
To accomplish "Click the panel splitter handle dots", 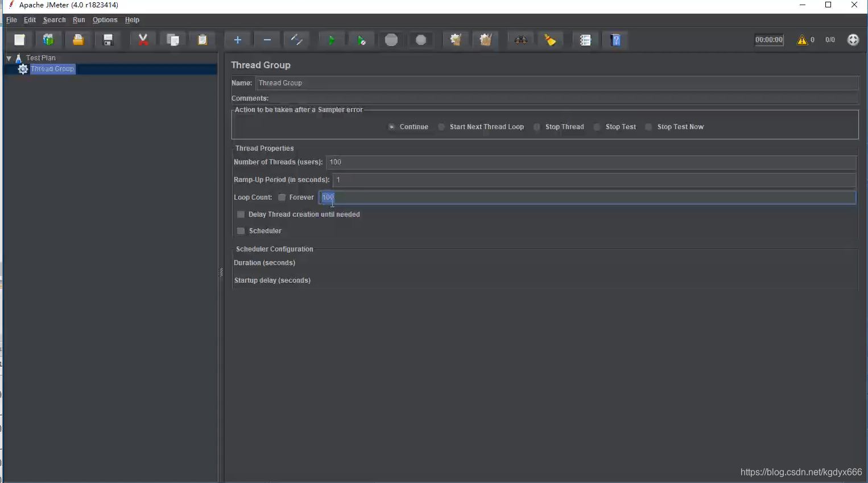I will pos(221,272).
